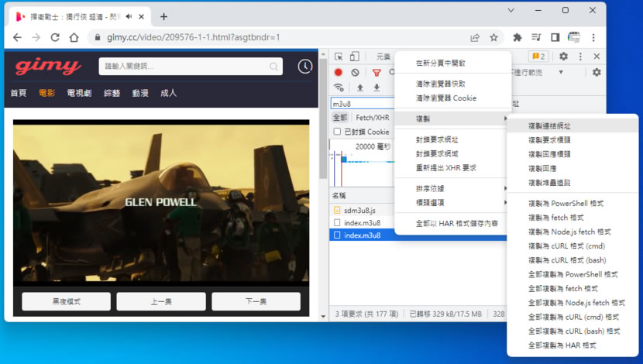Screen dimensions: 643x364
Task: Click the gimy search magnifier icon
Action: (x=273, y=67)
